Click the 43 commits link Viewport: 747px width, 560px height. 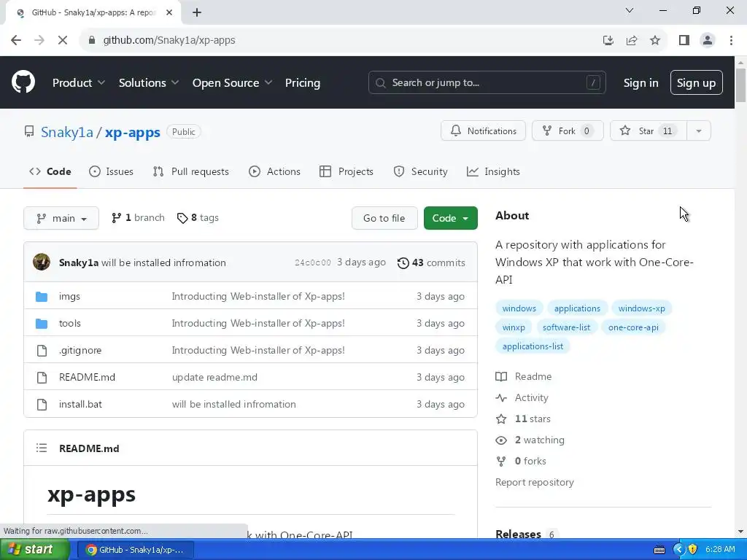pyautogui.click(x=431, y=262)
